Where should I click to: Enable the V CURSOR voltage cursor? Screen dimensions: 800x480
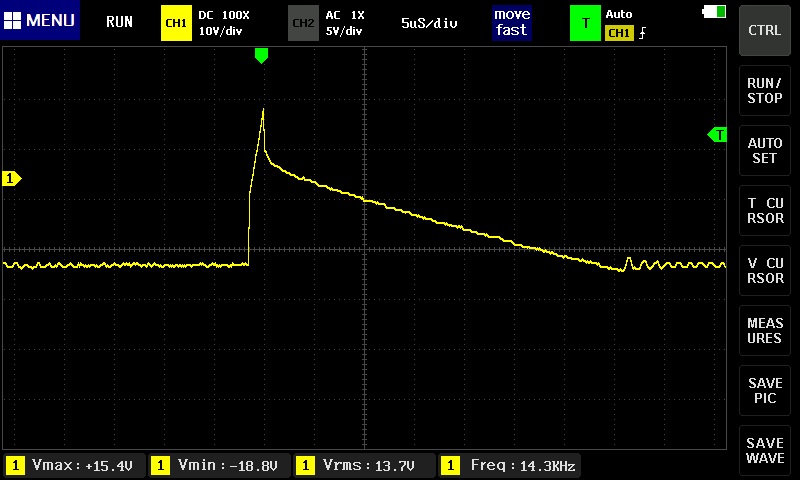tap(765, 271)
